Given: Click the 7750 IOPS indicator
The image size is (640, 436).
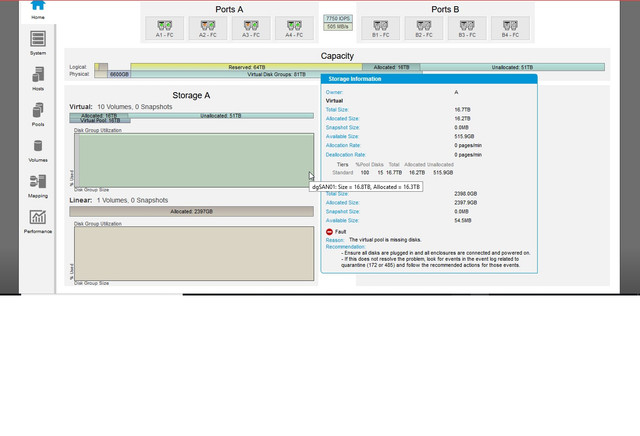Looking at the screenshot, I should pyautogui.click(x=338, y=19).
